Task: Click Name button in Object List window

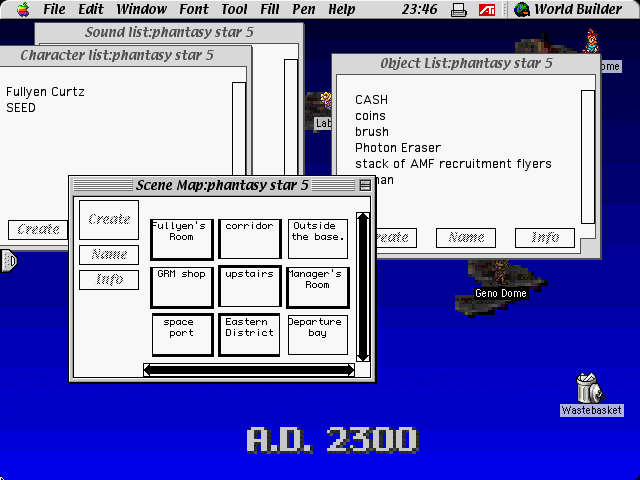Action: [466, 238]
